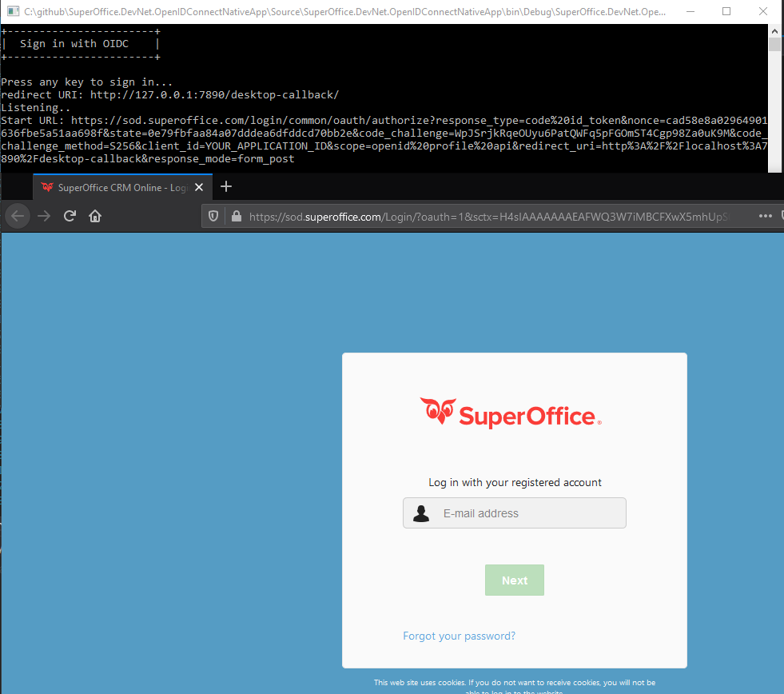Open a new browser tab
784x694 pixels.
(226, 186)
